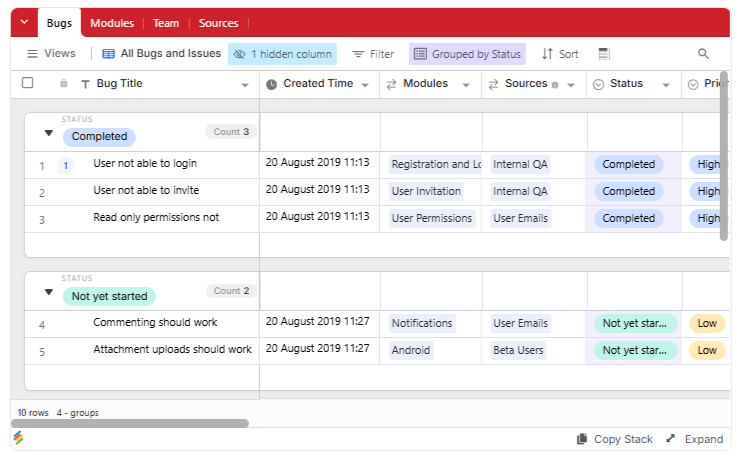Click the row height icon
Image resolution: width=748 pixels, height=460 pixels.
[604, 54]
